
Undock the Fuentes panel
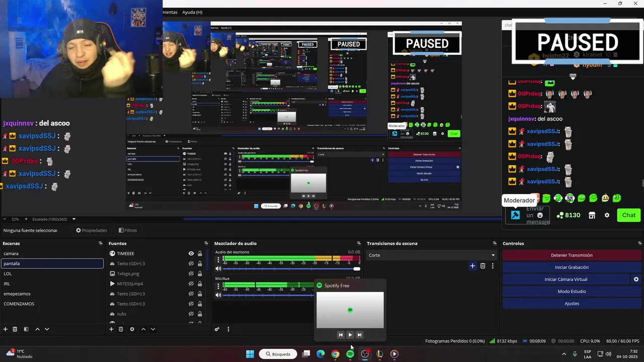point(206,243)
